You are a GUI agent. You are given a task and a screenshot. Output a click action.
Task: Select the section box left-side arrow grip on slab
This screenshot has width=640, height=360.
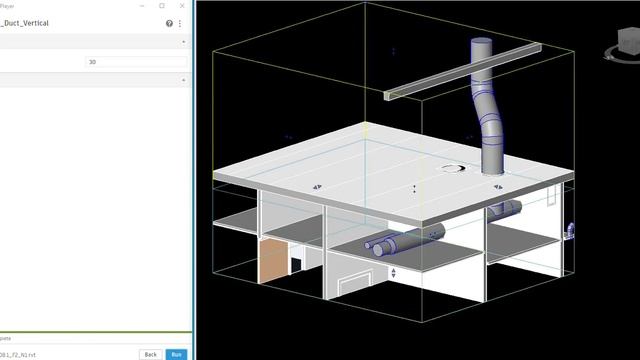pyautogui.click(x=317, y=187)
